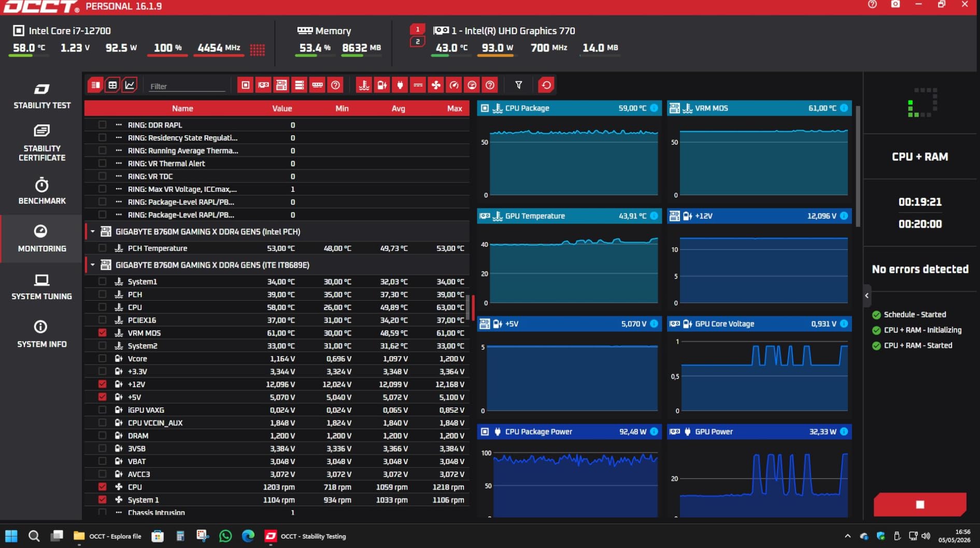Collapse the GIGABYTE B760M Intel PCH group
Image resolution: width=980 pixels, height=548 pixels.
click(93, 232)
